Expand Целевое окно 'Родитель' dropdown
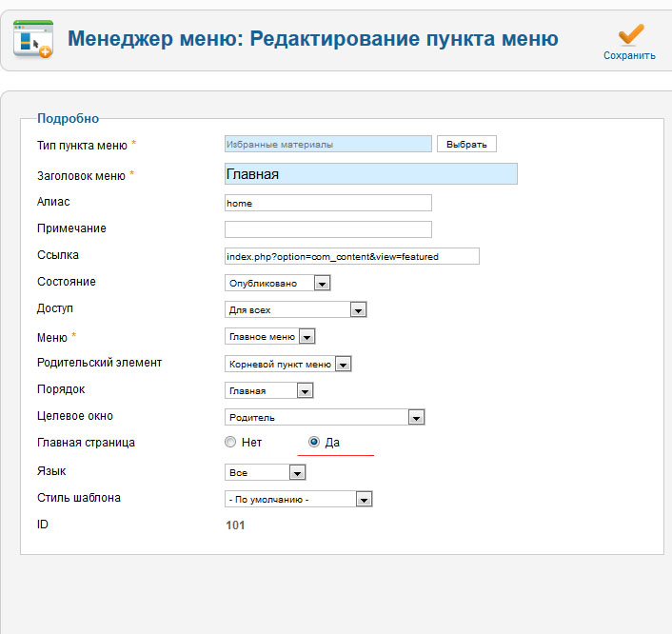 [324, 417]
